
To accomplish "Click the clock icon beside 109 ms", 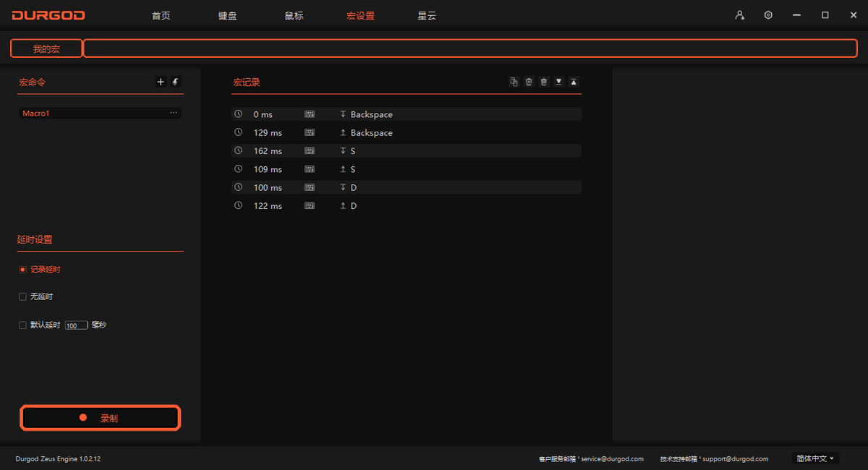I will click(x=238, y=168).
